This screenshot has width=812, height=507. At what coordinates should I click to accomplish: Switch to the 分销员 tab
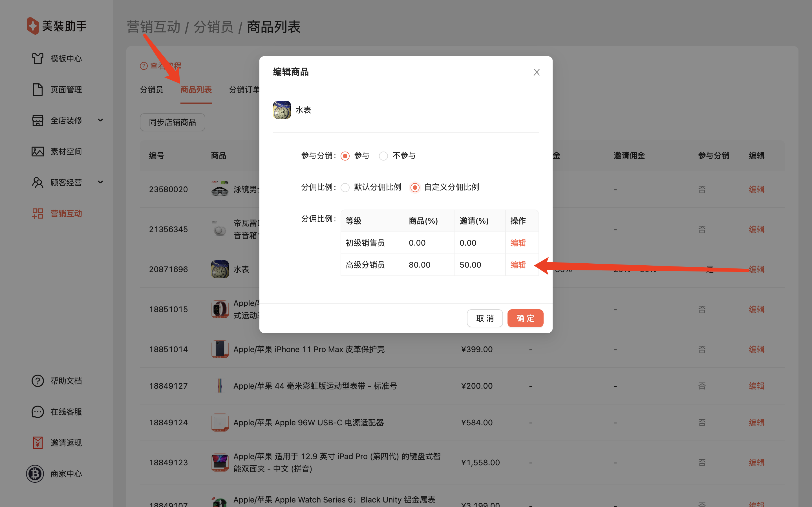151,90
